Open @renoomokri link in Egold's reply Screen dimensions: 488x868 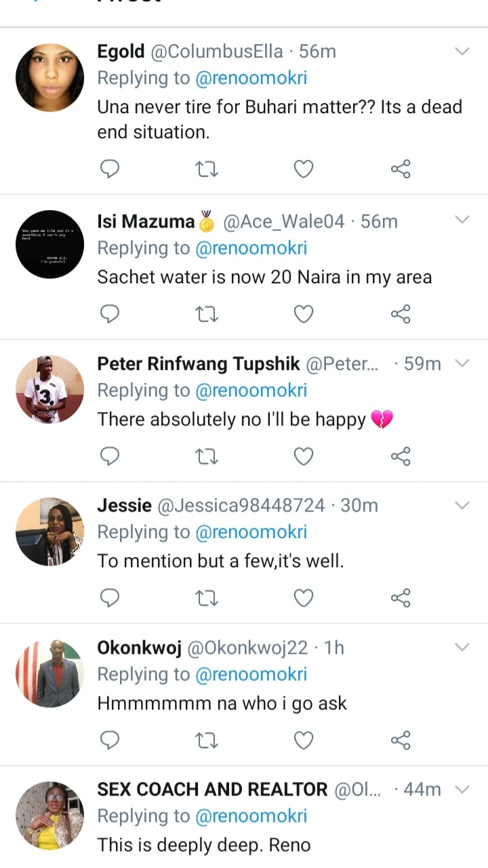[x=251, y=79]
